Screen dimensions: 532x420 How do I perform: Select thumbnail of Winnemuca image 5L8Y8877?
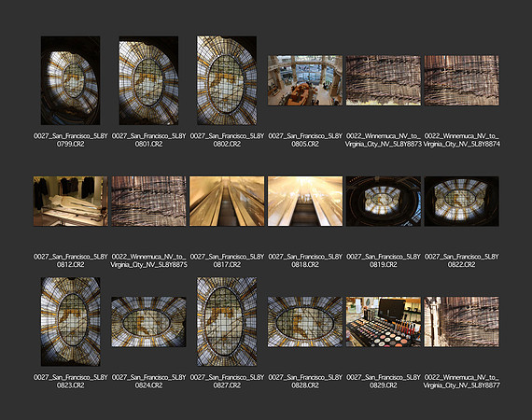tap(461, 322)
